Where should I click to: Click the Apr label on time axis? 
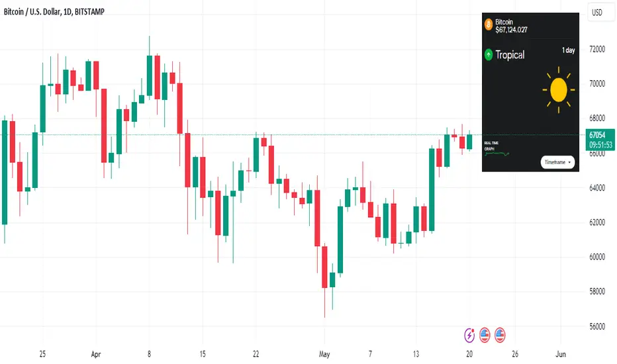coord(96,354)
